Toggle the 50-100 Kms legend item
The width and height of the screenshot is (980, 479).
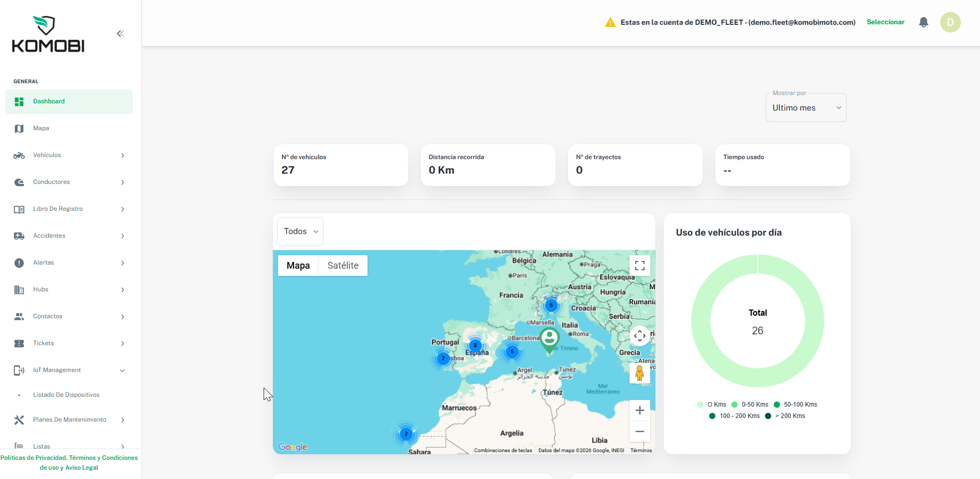pyautogui.click(x=795, y=405)
